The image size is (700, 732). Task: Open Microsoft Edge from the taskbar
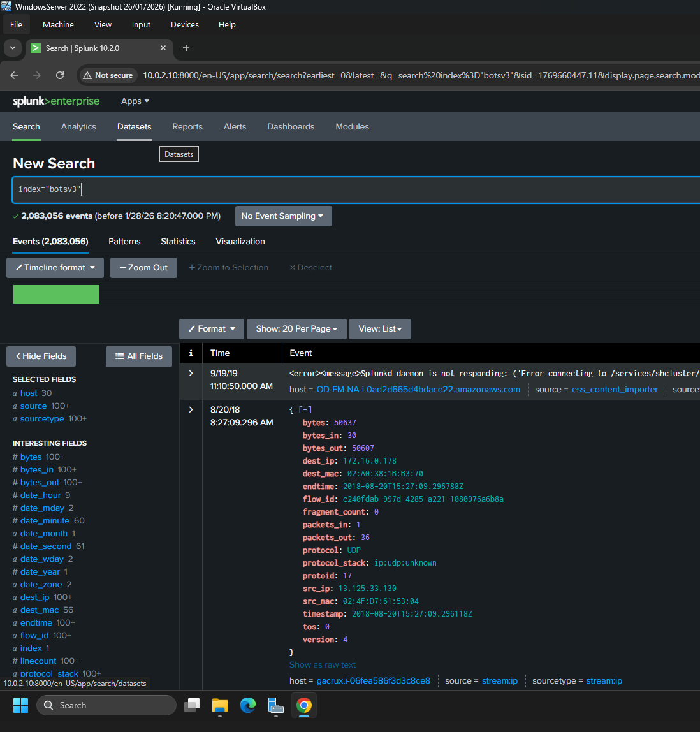(x=248, y=705)
